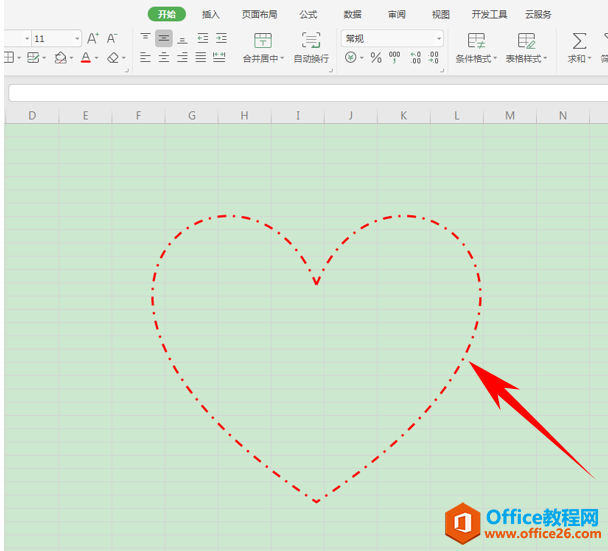Click the fill color bucket icon
This screenshot has width=608, height=551.
[60, 58]
